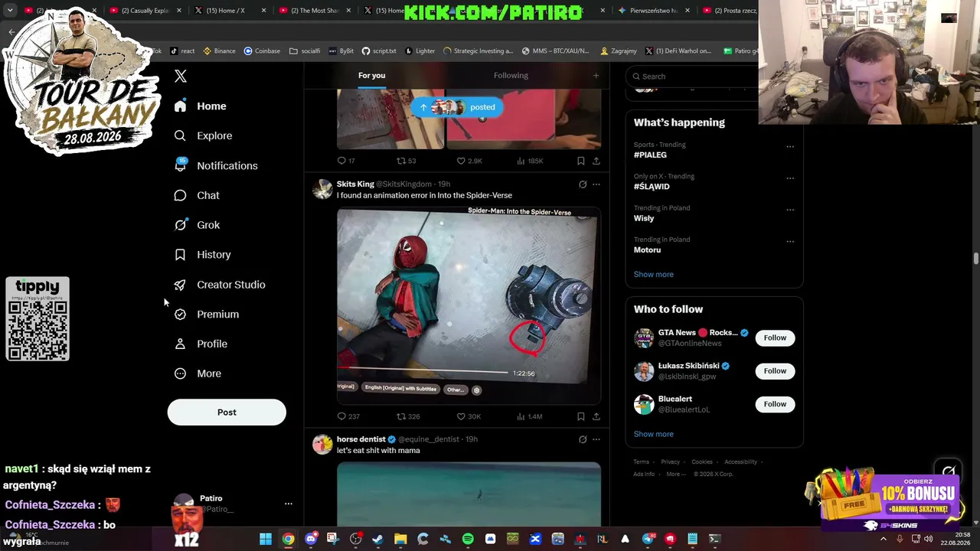Image resolution: width=980 pixels, height=551 pixels.
Task: Show hidden system tray icons
Action: point(883,540)
